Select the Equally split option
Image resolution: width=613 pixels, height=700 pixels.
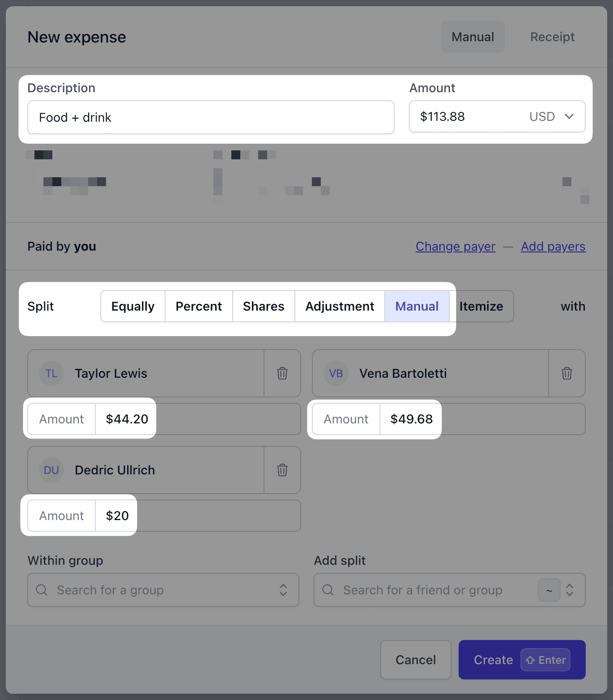tap(133, 306)
